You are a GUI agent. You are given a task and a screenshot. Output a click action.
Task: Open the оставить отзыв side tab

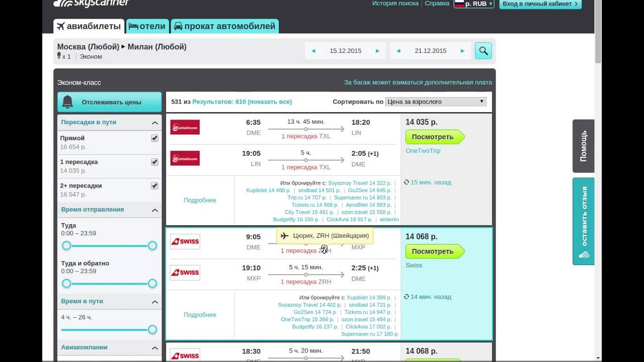click(583, 221)
